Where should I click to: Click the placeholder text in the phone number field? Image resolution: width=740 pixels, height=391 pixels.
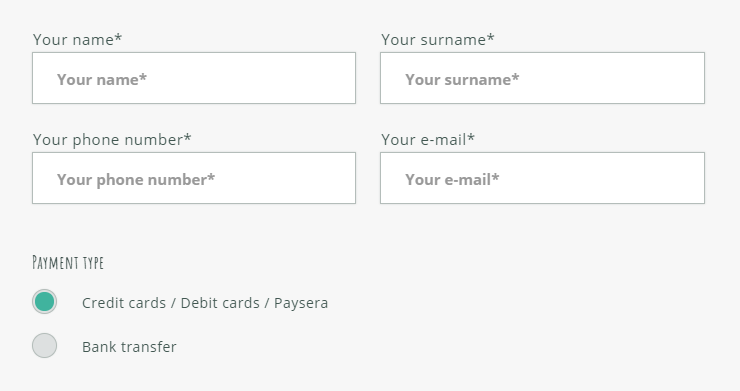(x=136, y=179)
